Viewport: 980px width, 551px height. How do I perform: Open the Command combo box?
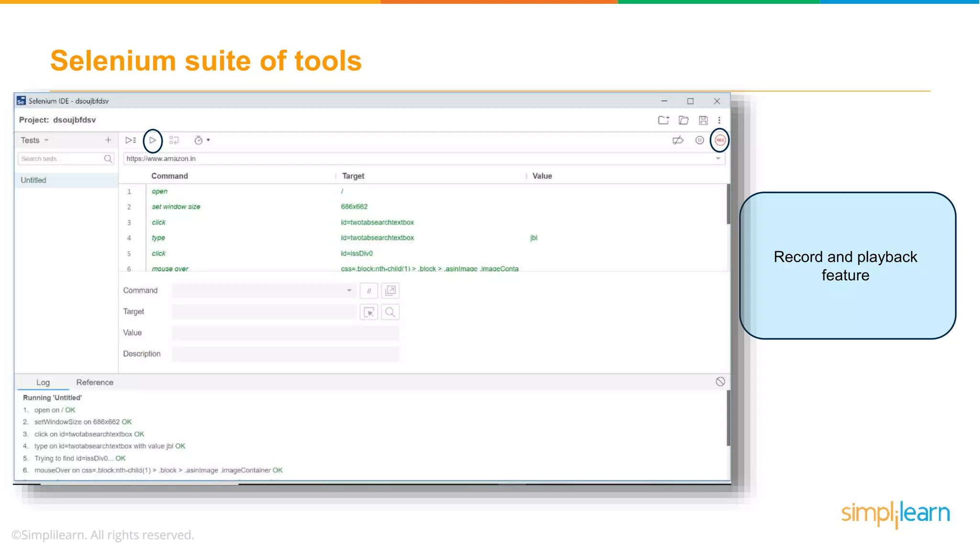pos(264,290)
